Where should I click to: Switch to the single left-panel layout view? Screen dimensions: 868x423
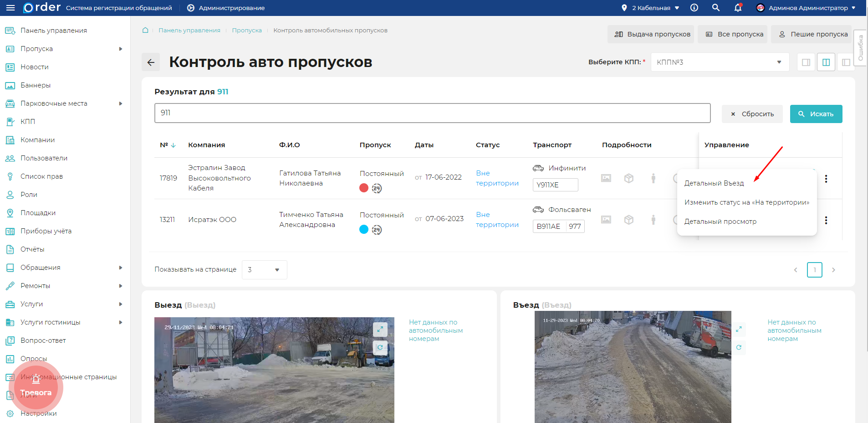coord(806,62)
